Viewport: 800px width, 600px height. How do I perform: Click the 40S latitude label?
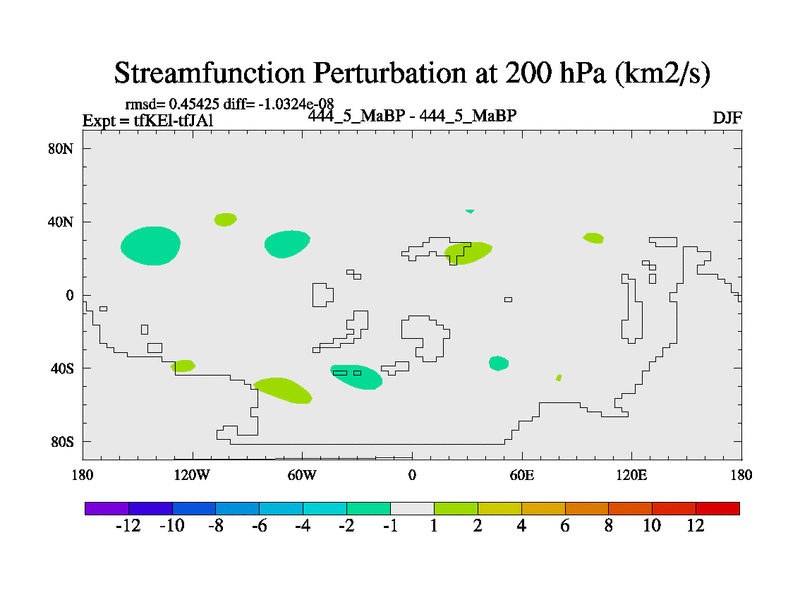(62, 368)
